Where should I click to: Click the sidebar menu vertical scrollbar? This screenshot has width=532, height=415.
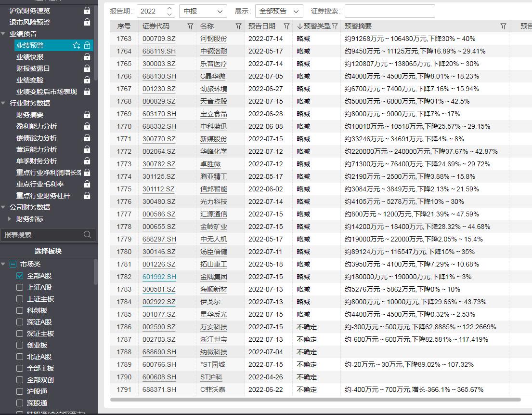coord(96,42)
